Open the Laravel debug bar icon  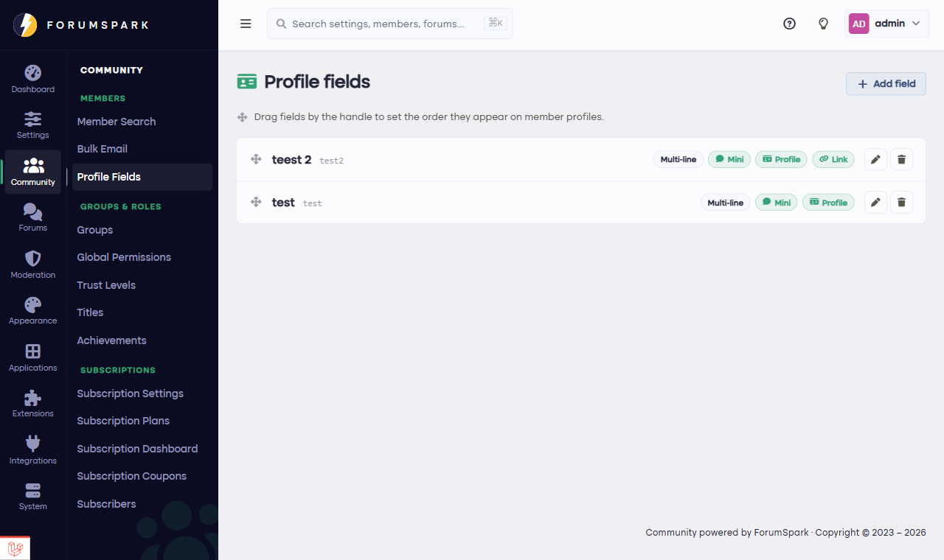15,548
